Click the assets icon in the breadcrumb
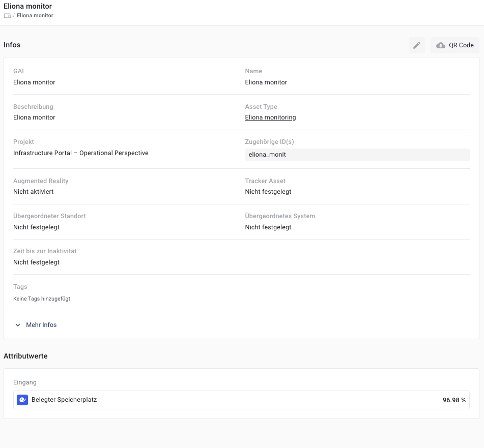Screen dimensions: 484x448 pyautogui.click(x=7, y=16)
